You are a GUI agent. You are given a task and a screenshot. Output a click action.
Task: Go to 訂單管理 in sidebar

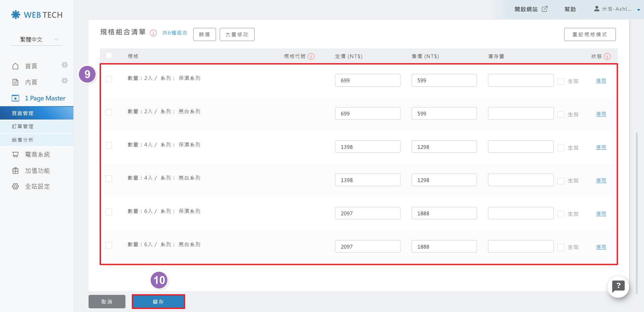click(23, 127)
